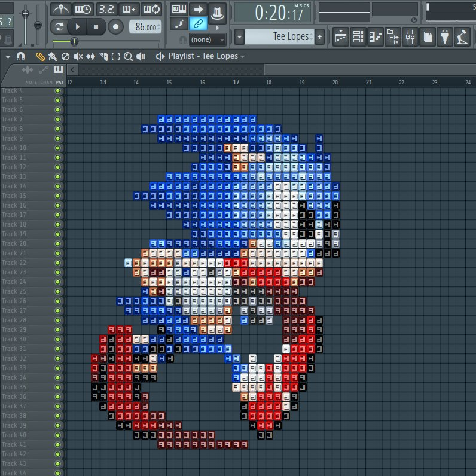Toggle the note step icon

pos(179,24)
